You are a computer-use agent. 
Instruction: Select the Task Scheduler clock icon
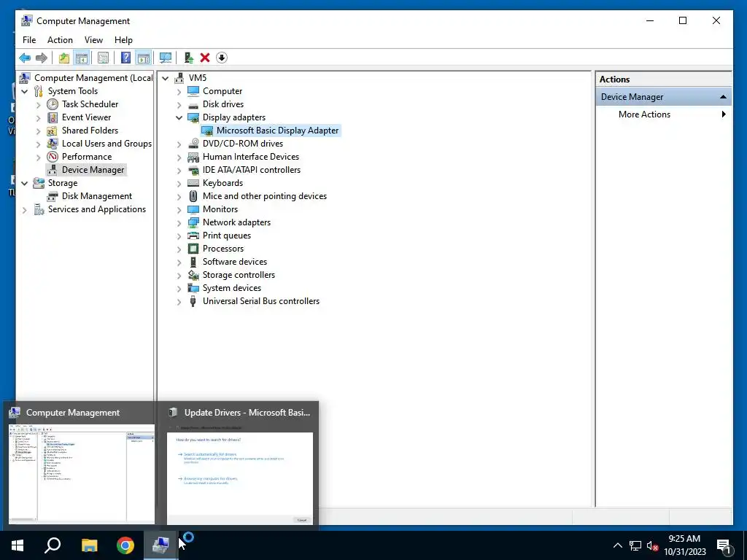[x=53, y=104]
